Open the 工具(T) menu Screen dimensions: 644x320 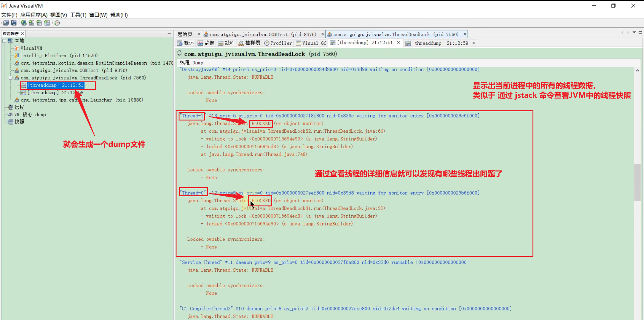[x=78, y=15]
